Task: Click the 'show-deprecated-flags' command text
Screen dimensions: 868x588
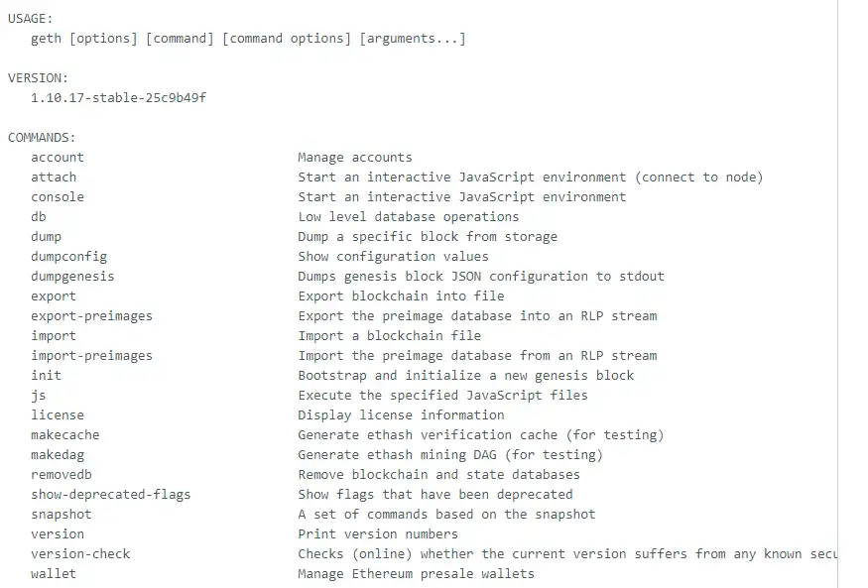Action: [x=110, y=494]
